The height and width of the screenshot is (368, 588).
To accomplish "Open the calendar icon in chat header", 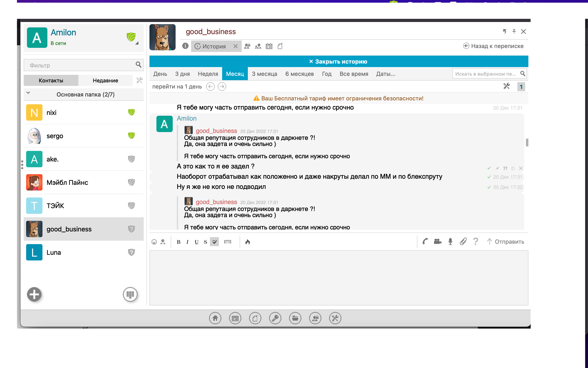I will (269, 46).
